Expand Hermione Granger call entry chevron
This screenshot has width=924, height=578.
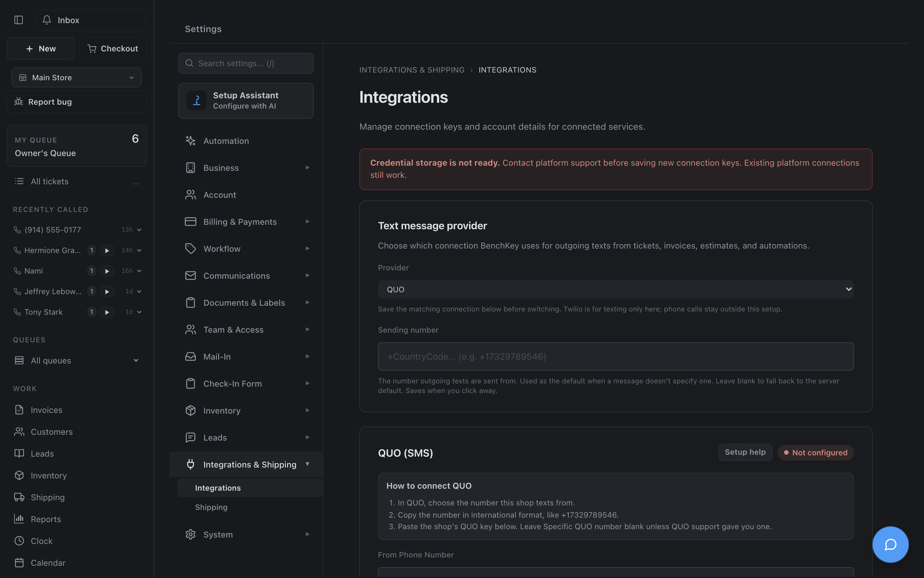pyautogui.click(x=139, y=250)
